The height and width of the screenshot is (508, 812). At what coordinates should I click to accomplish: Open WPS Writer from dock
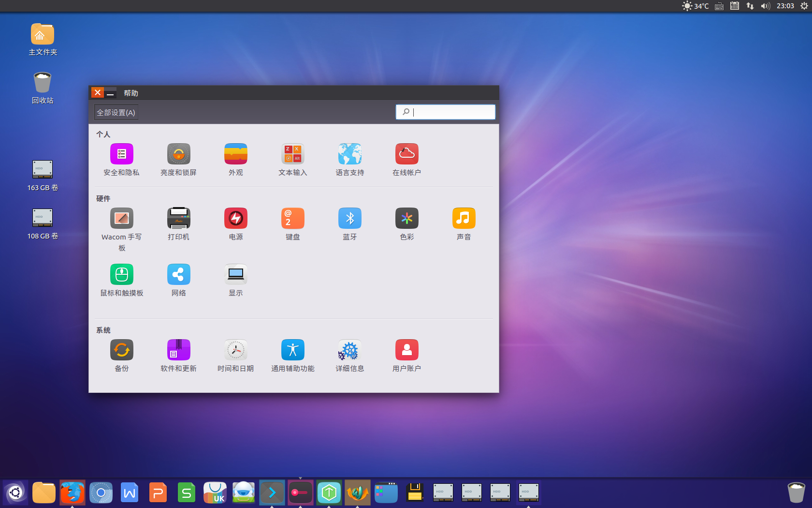point(130,493)
